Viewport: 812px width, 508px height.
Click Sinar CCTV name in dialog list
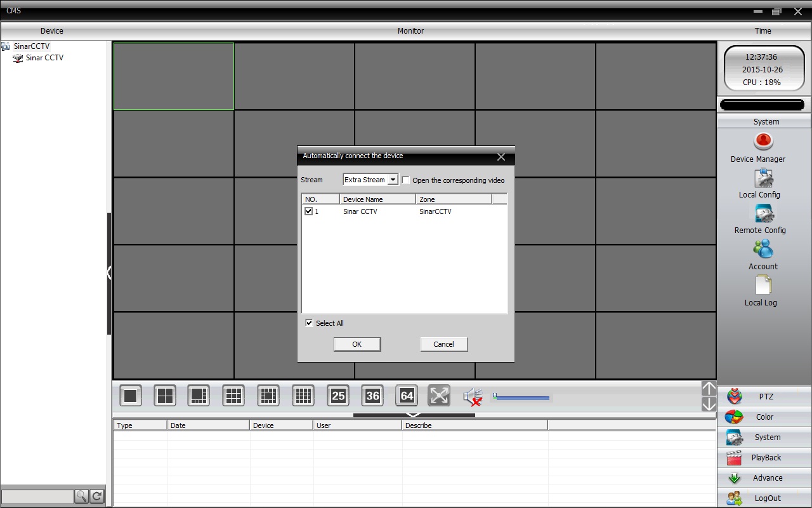tap(360, 211)
